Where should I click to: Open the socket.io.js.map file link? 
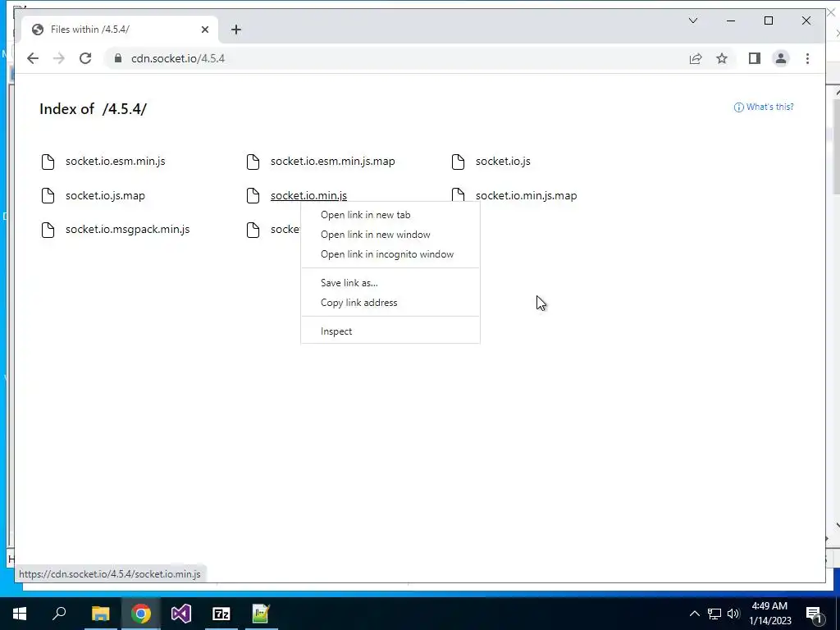pyautogui.click(x=105, y=195)
